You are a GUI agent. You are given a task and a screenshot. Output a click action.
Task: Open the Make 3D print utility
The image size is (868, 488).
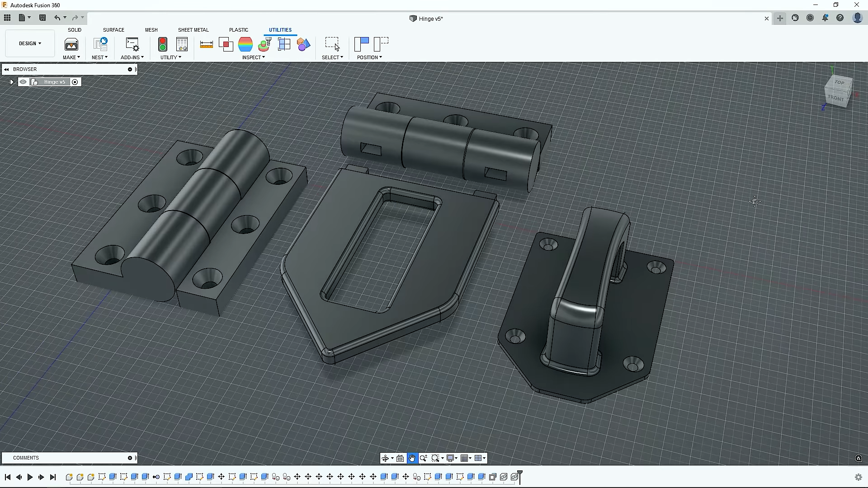[71, 45]
